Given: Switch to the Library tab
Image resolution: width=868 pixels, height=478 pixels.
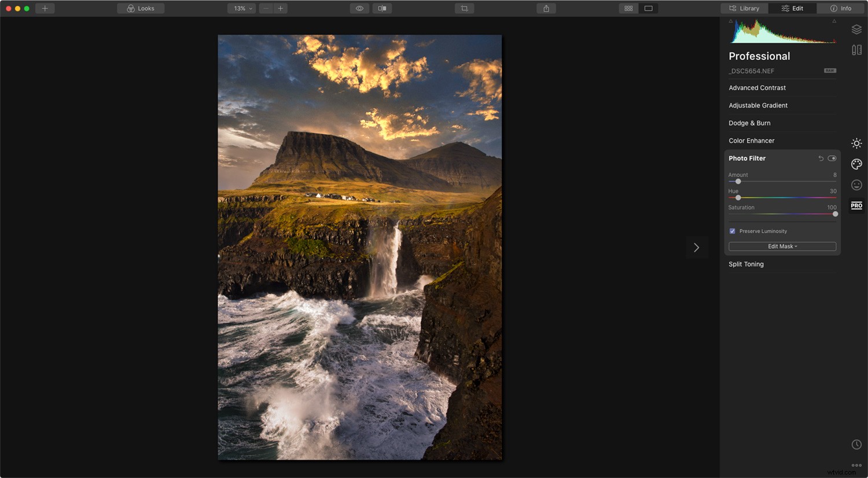Looking at the screenshot, I should point(744,8).
